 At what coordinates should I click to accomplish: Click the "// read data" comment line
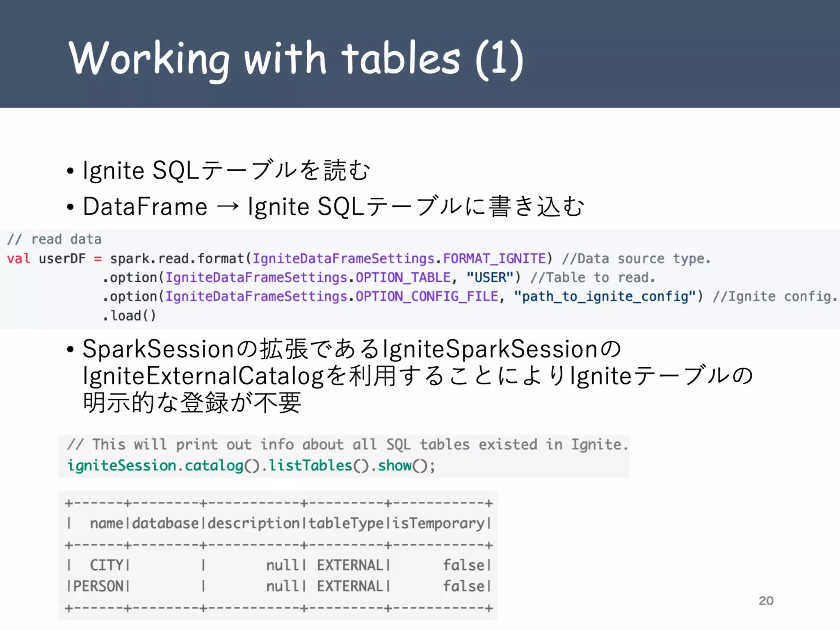click(x=54, y=239)
